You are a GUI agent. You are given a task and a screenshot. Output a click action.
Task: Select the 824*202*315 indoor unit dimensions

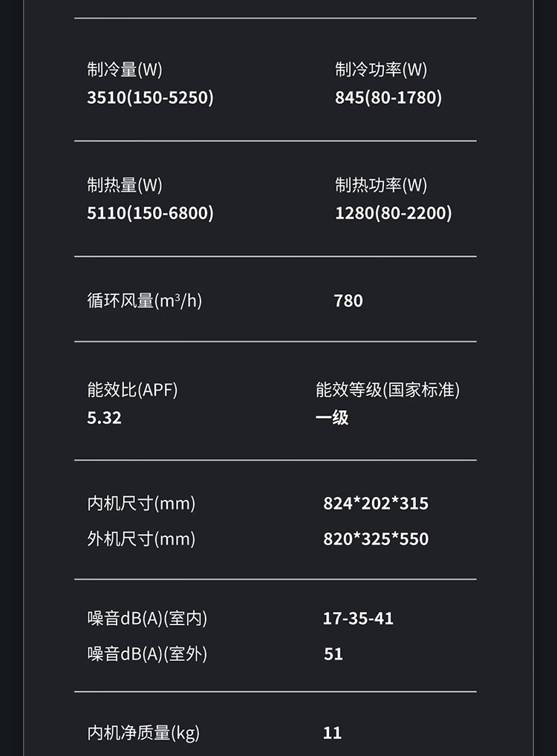pyautogui.click(x=375, y=504)
